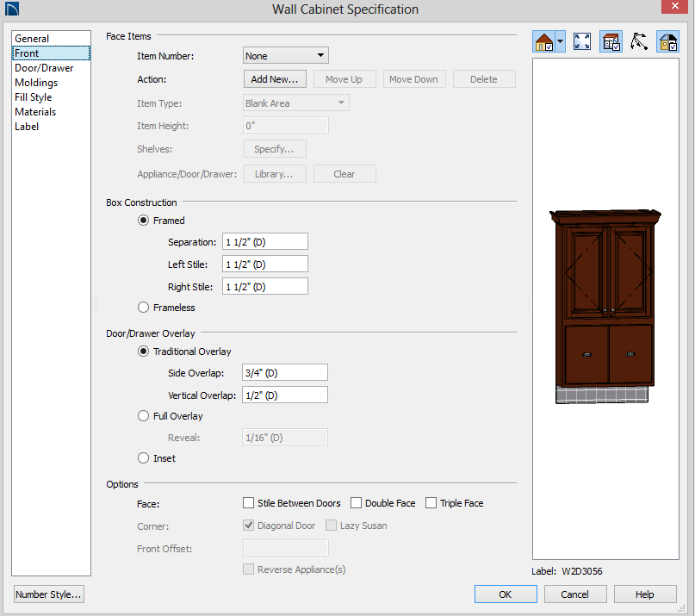Click the Chief Architect logo in title bar

point(12,9)
